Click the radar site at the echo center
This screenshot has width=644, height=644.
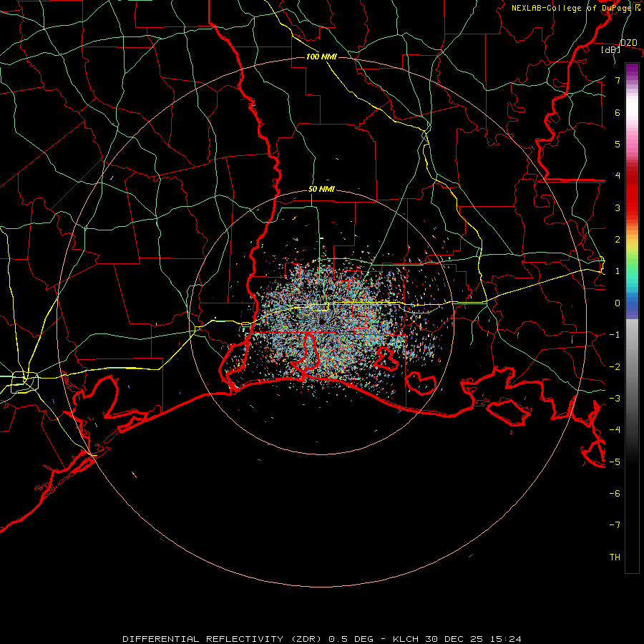coord(321,321)
